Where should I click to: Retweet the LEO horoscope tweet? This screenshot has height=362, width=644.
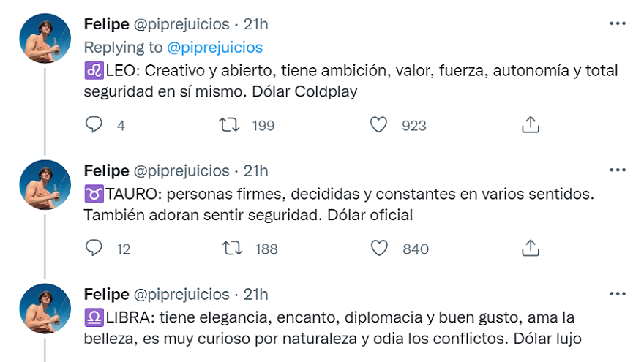click(x=231, y=125)
